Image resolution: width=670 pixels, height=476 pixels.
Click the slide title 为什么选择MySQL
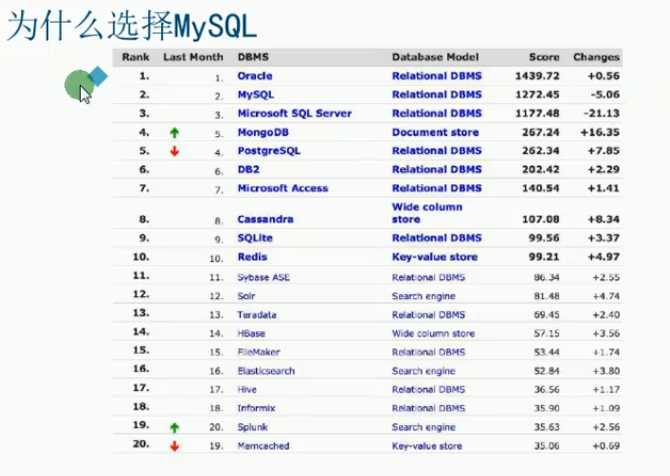(132, 26)
